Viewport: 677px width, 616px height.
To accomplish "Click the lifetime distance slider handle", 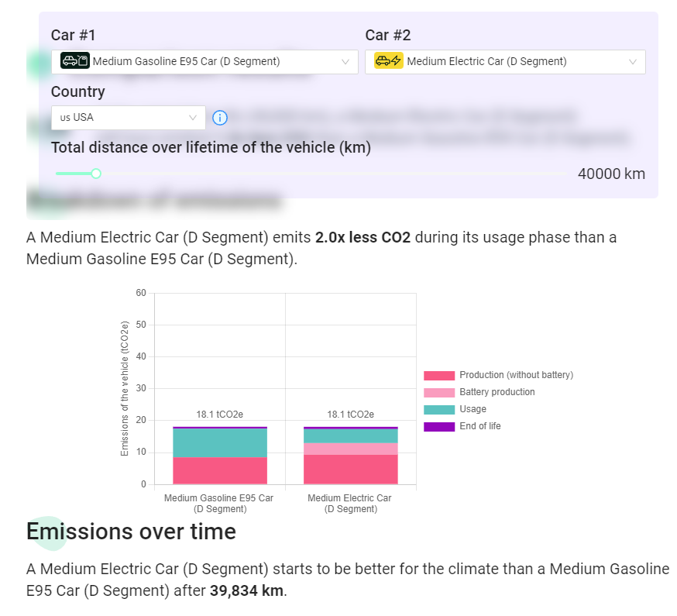I will click(x=96, y=174).
